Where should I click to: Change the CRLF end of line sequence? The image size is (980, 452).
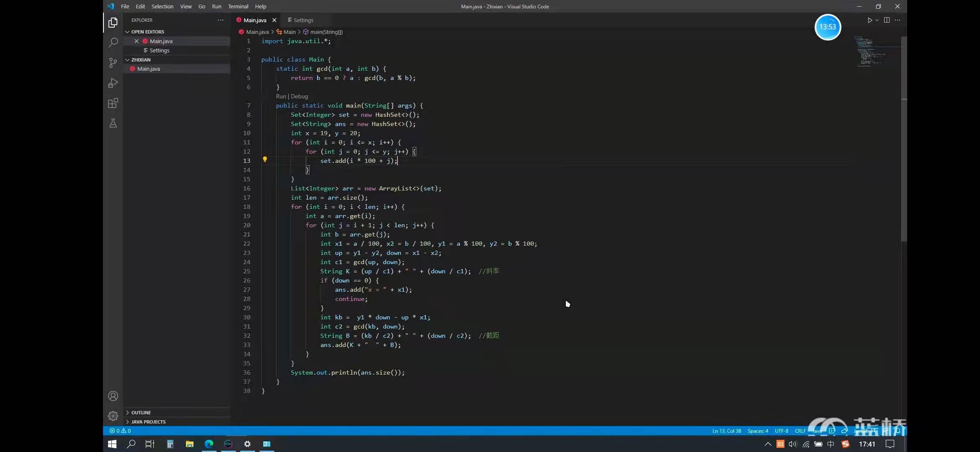[800, 431]
